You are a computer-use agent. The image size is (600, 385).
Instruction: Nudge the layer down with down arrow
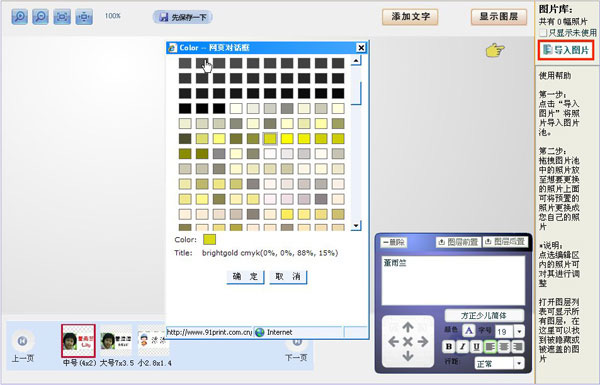[408, 356]
